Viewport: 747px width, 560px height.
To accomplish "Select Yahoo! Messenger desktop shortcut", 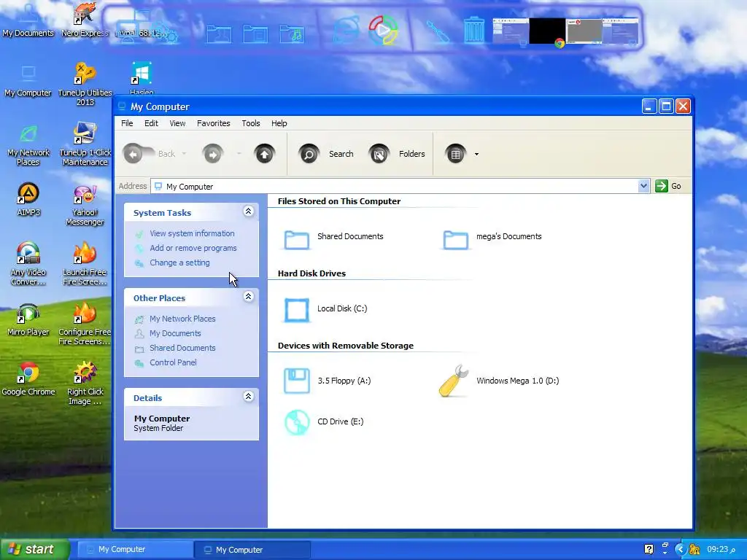I will (x=85, y=205).
